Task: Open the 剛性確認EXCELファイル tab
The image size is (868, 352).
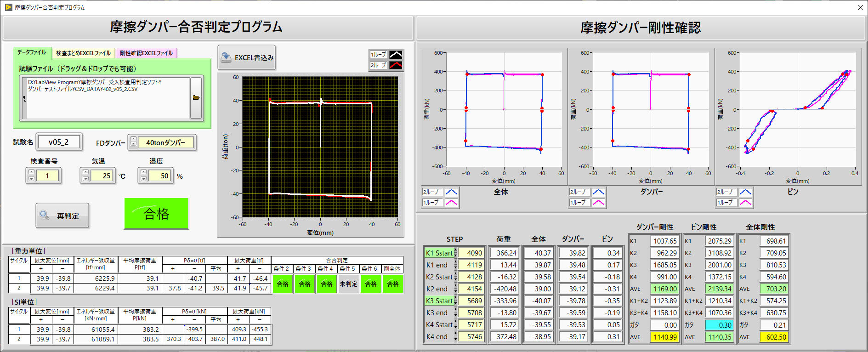Action: (146, 53)
